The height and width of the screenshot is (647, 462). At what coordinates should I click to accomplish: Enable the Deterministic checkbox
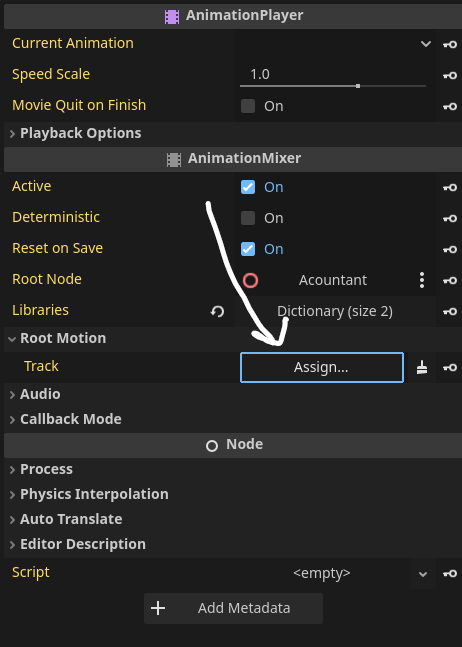(248, 218)
